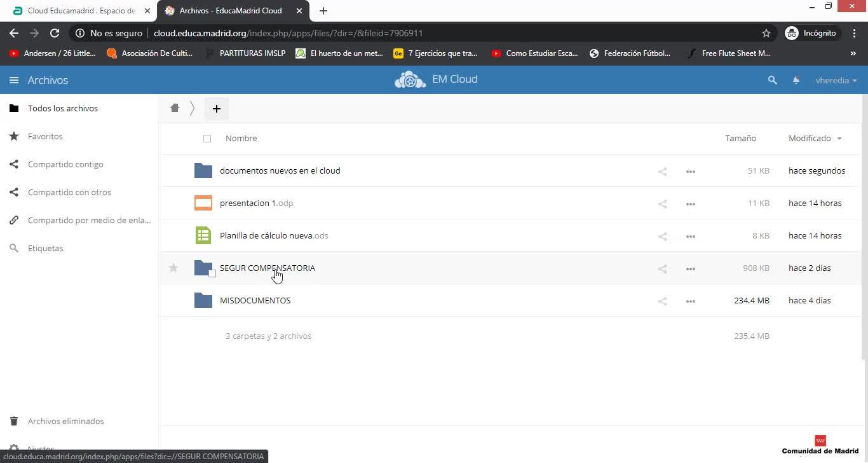Open the notifications bell

pos(796,80)
